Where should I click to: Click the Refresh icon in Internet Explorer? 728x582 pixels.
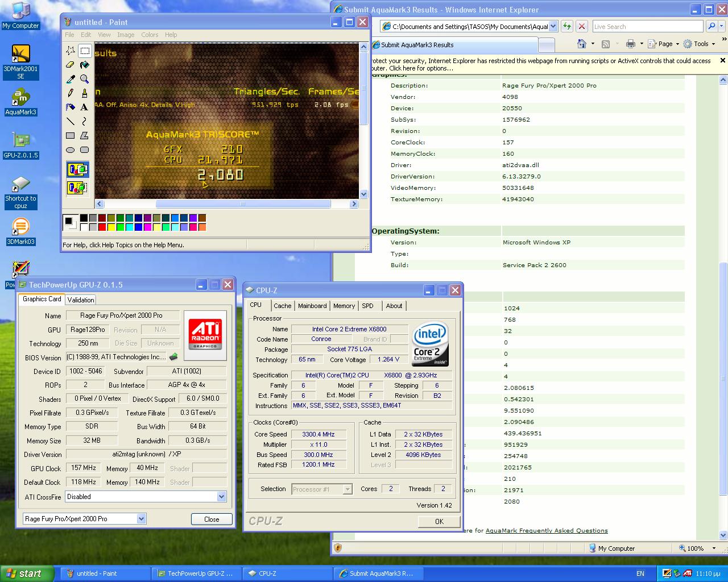point(566,26)
